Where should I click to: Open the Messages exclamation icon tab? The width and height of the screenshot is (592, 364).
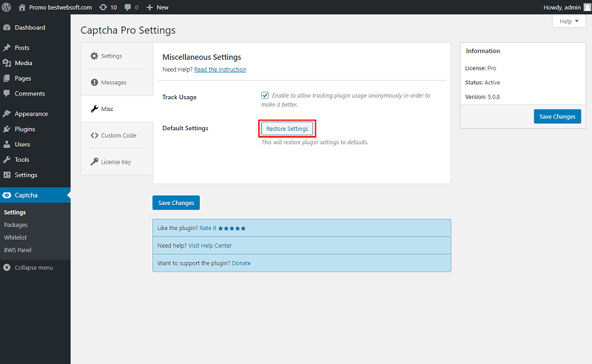pos(94,82)
